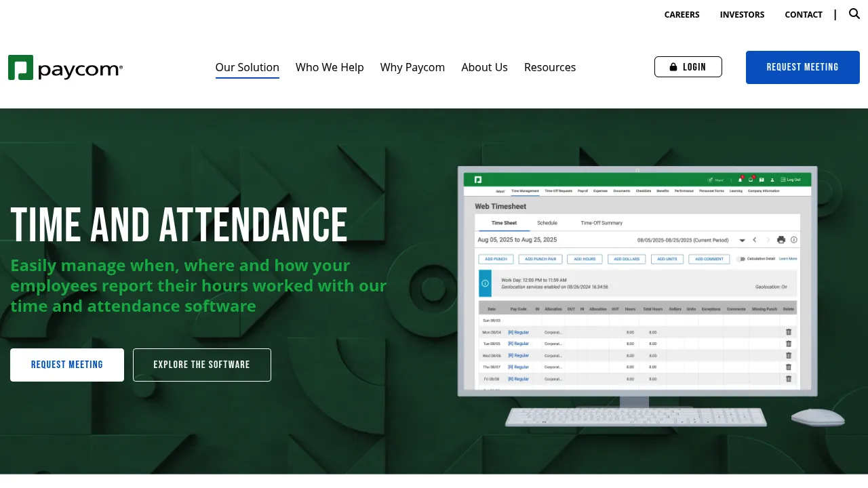Click the Login button with lock icon
This screenshot has width=868, height=488.
[x=688, y=67]
